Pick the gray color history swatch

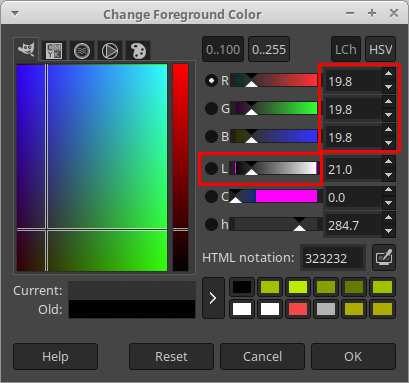coord(326,309)
